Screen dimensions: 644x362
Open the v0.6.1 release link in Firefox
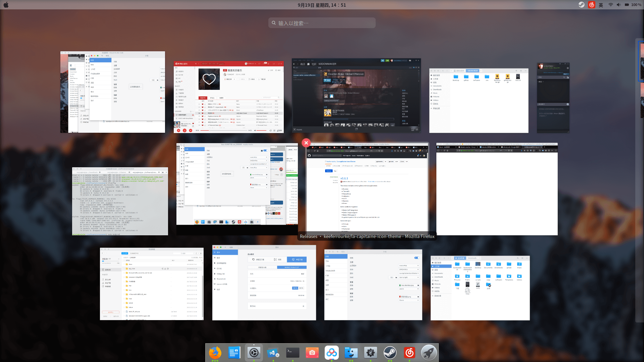[x=344, y=178]
